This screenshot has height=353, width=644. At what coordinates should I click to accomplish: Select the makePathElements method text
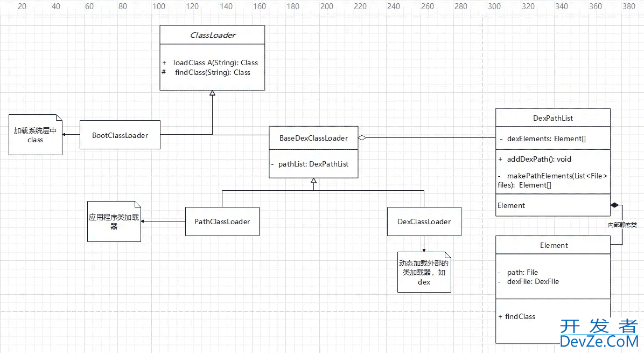click(552, 181)
